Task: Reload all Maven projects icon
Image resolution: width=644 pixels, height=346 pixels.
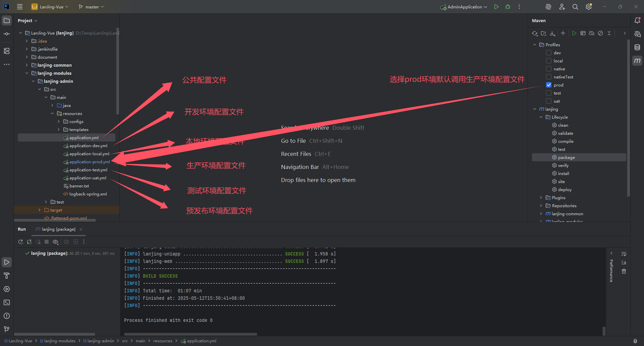Action: pos(535,33)
